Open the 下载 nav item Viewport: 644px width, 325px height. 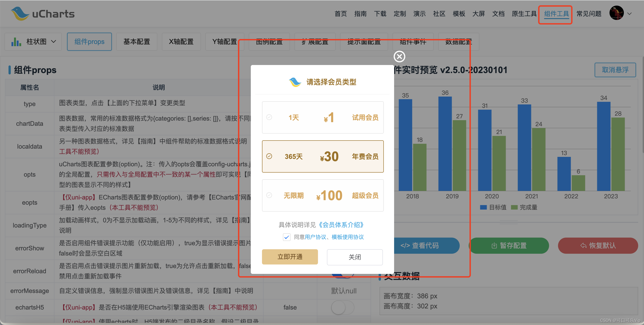pyautogui.click(x=380, y=14)
